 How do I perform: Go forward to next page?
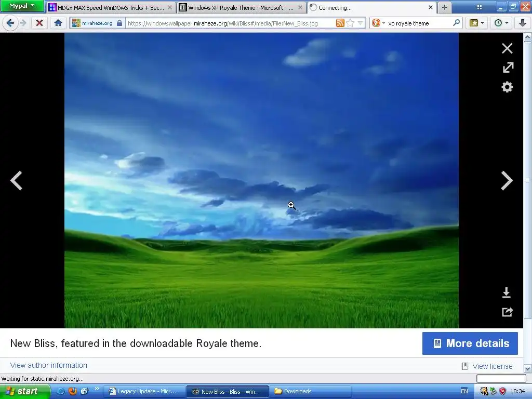[23, 23]
